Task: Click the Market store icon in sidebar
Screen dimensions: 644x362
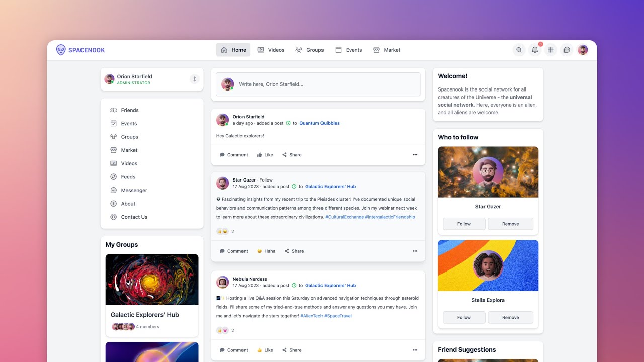Action: coord(113,150)
